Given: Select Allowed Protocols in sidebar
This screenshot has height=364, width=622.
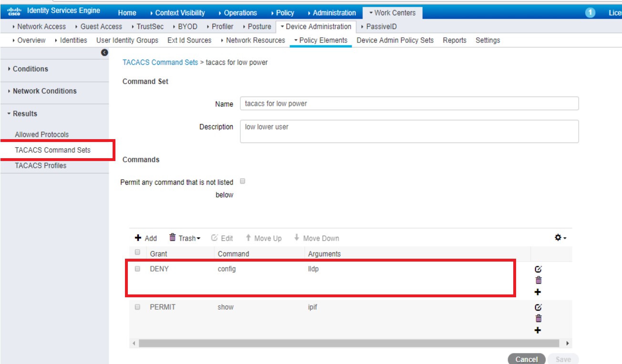Looking at the screenshot, I should [x=42, y=135].
